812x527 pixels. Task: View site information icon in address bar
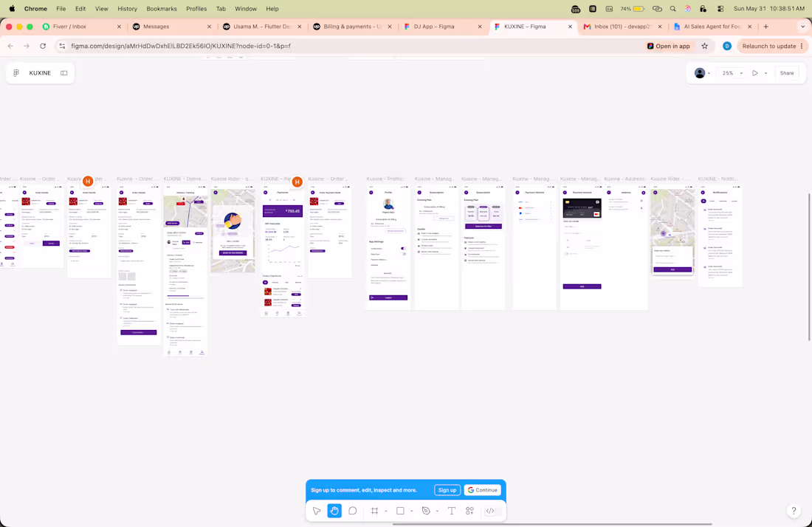[x=62, y=46]
